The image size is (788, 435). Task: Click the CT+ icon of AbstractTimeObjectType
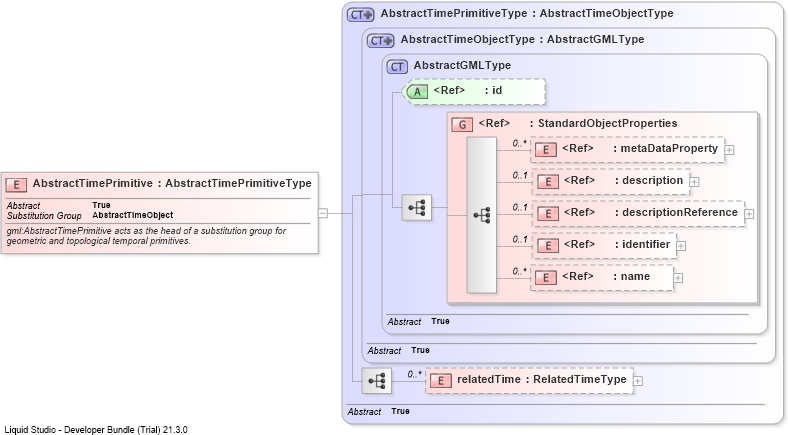pos(381,41)
